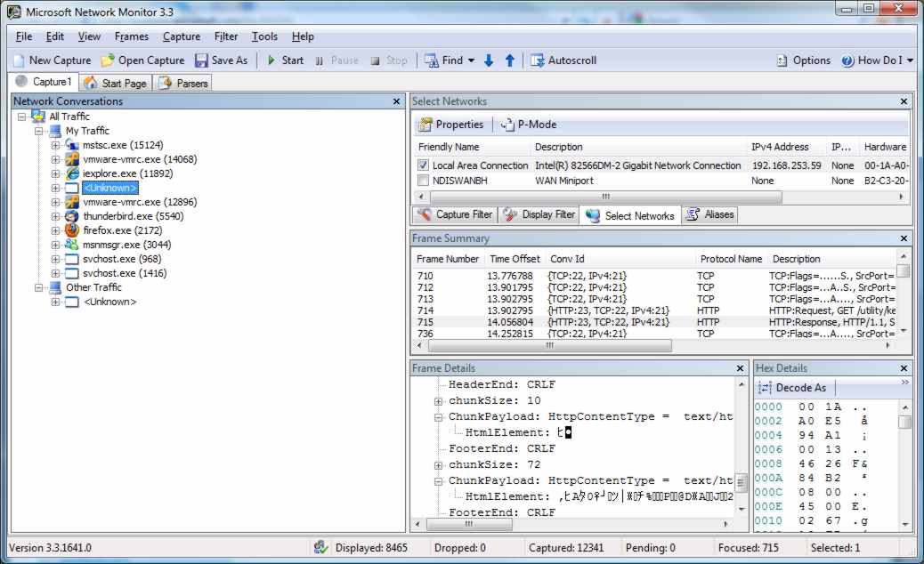
Task: Click the Find binoculars icon
Action: tap(432, 60)
